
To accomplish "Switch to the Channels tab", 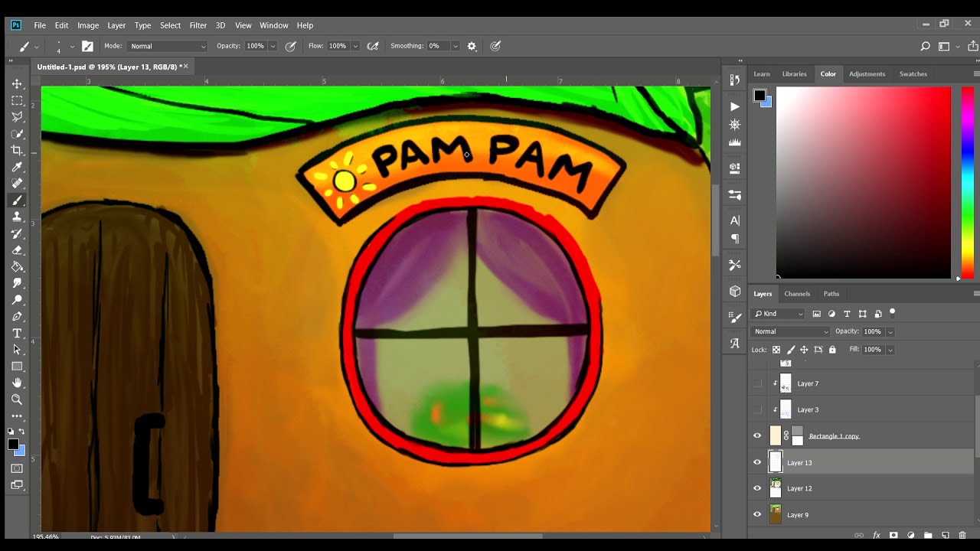I will pyautogui.click(x=797, y=294).
